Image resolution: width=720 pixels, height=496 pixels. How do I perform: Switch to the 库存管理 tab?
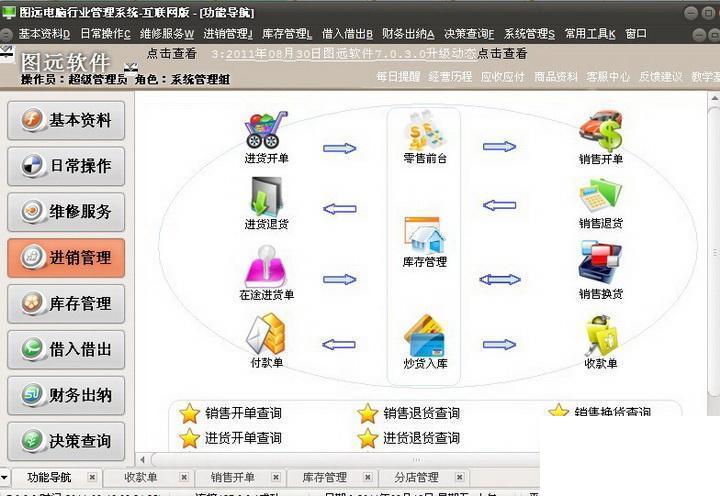tap(324, 477)
